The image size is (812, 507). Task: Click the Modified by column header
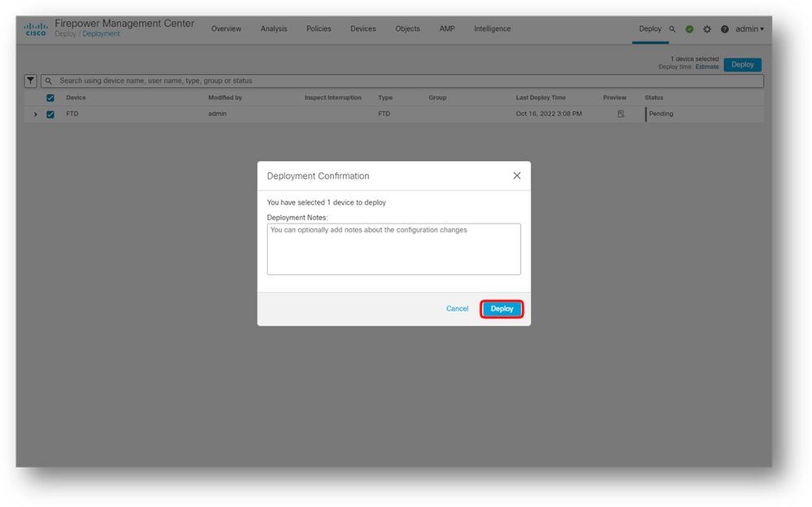point(225,97)
